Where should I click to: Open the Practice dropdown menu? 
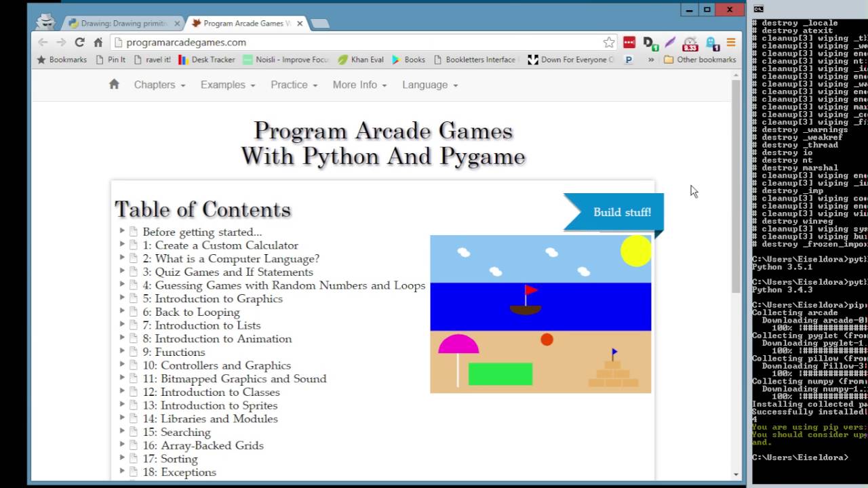point(294,85)
